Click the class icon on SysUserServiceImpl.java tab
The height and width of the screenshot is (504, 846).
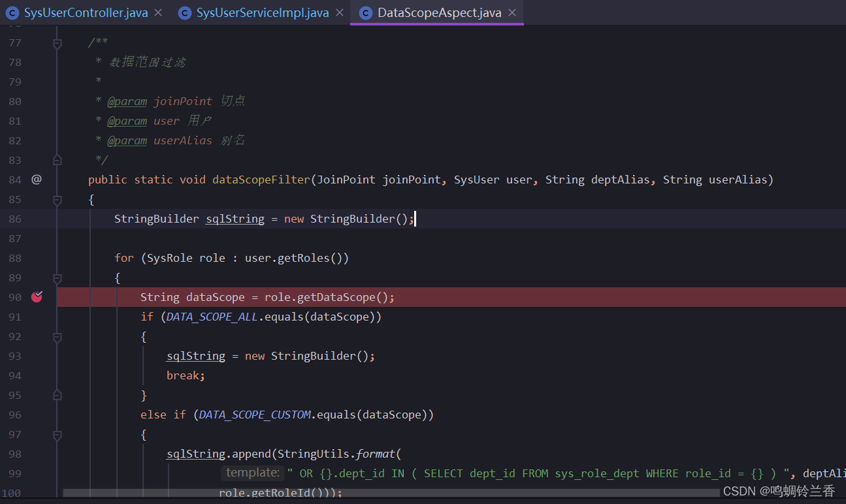[x=185, y=12]
